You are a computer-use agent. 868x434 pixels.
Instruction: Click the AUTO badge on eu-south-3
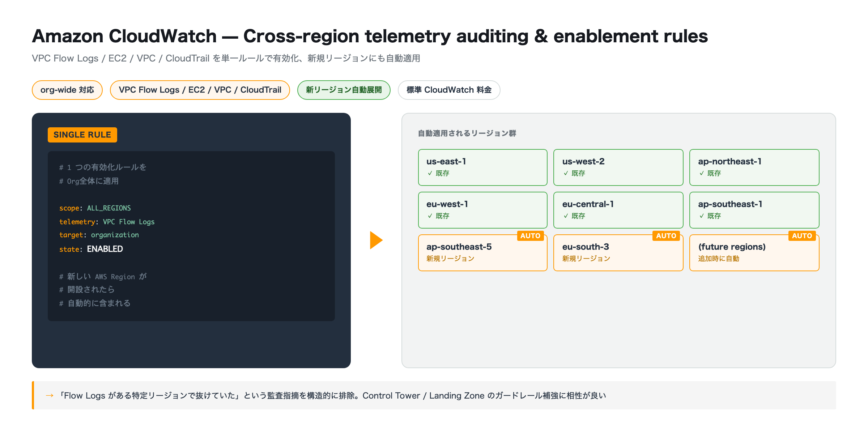coord(666,236)
